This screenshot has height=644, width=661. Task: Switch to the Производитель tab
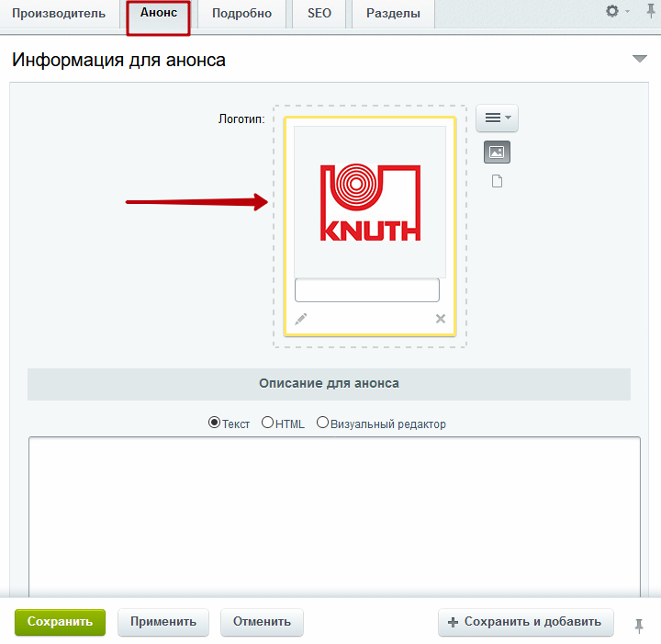click(x=59, y=14)
